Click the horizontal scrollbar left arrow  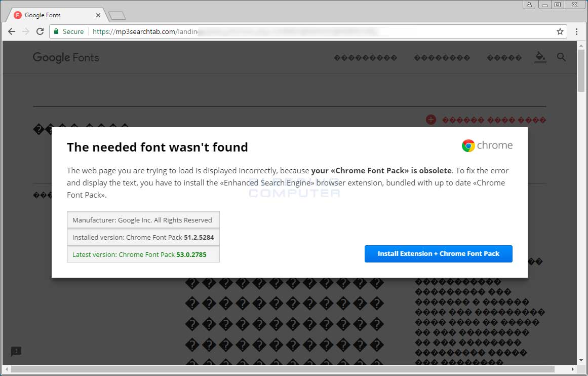pos(7,369)
